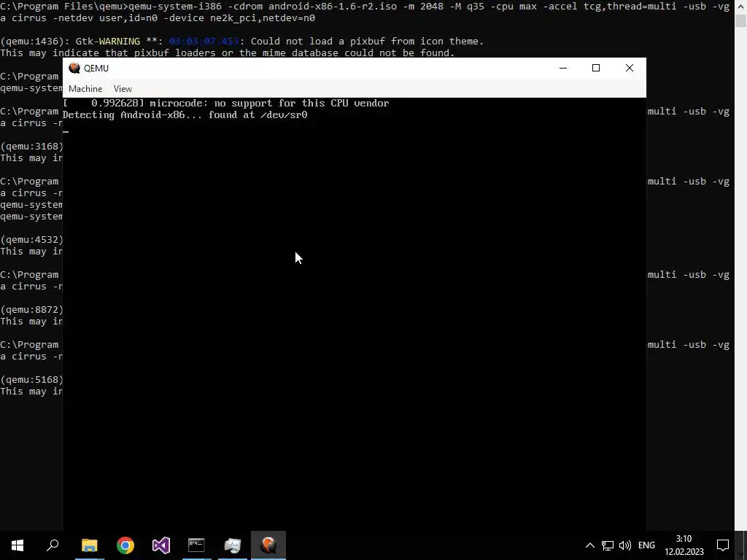Open the network status tray icon

(608, 545)
